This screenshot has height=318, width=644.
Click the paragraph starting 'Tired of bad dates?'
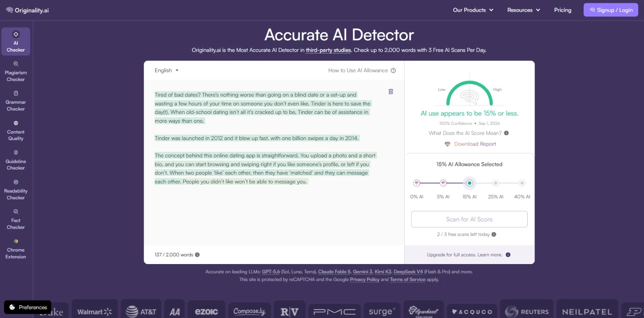pos(262,108)
